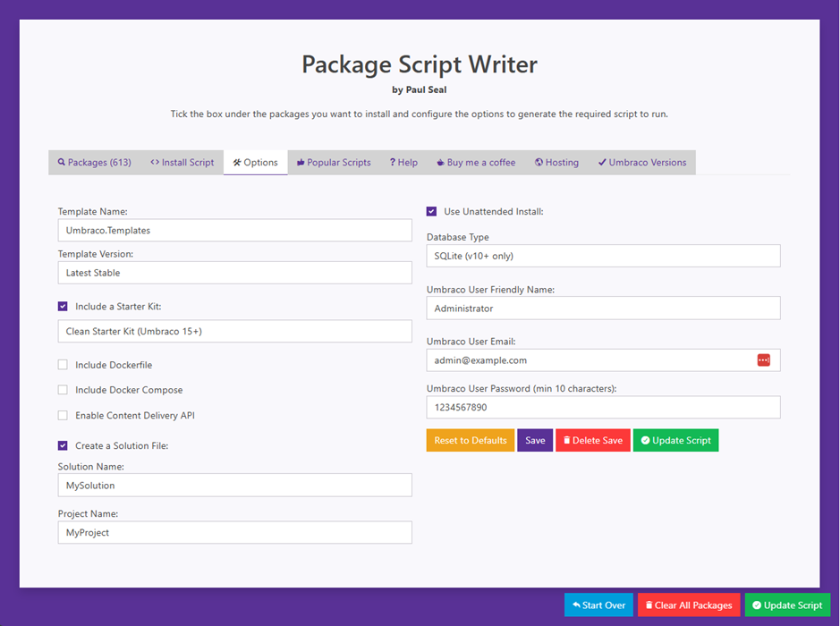Click the globe icon on Hosting tab
The image size is (840, 626).
[539, 163]
